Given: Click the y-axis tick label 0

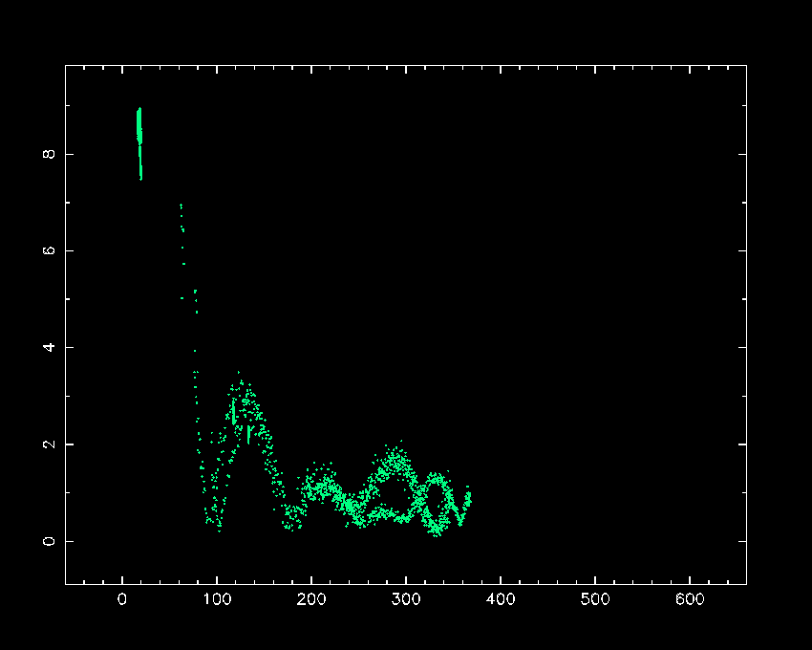Looking at the screenshot, I should (49, 541).
